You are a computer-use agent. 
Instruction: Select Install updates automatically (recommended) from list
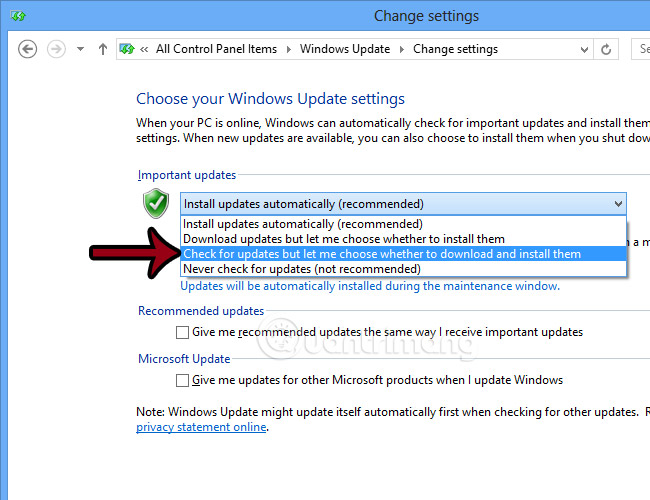403,224
